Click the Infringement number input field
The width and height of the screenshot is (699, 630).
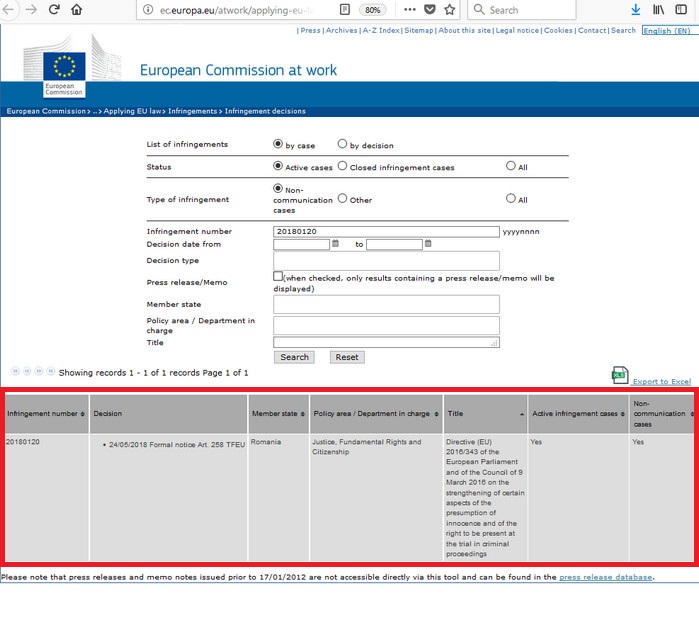tap(386, 231)
